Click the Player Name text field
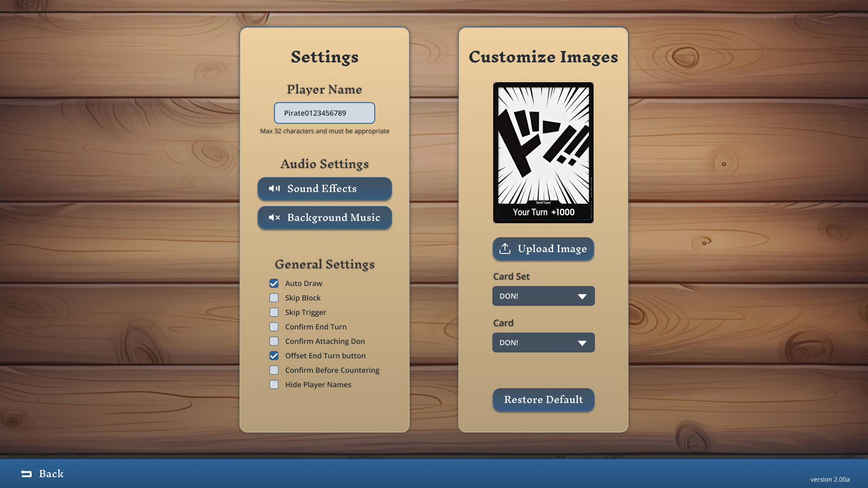Image resolution: width=868 pixels, height=488 pixels. coord(324,113)
